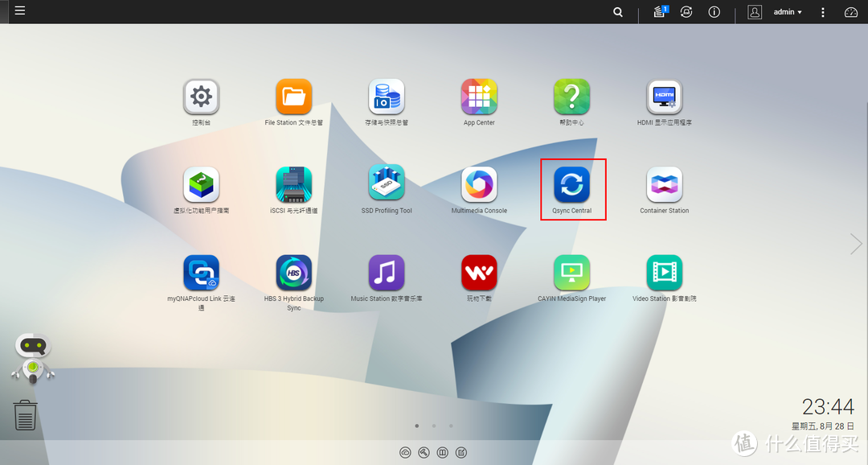Launch File Station app
868x465 pixels.
[294, 97]
